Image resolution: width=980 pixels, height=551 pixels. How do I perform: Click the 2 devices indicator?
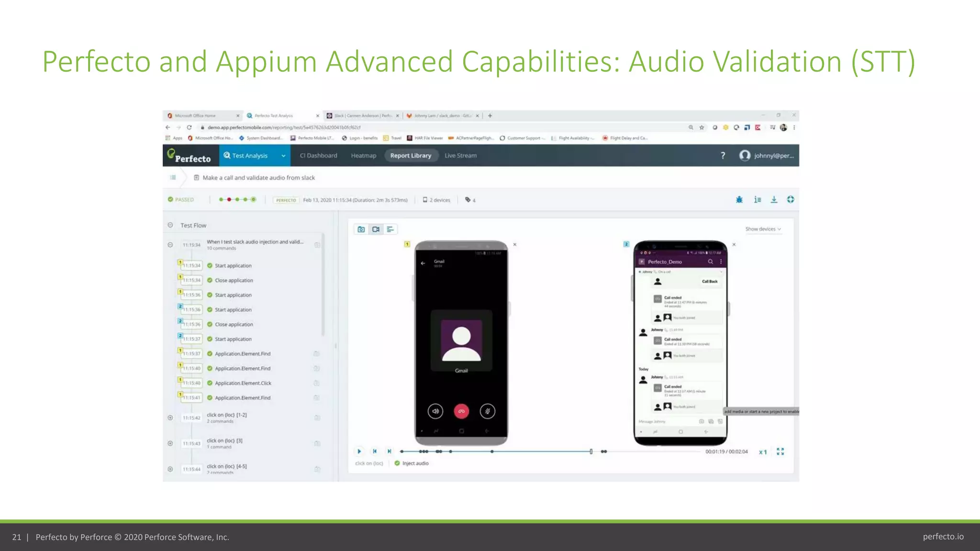click(436, 200)
